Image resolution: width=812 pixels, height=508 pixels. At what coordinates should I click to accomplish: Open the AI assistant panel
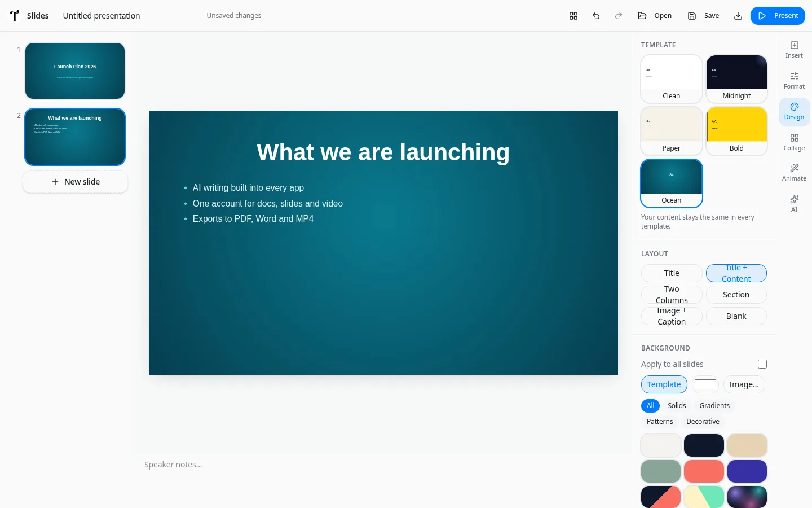click(x=794, y=204)
